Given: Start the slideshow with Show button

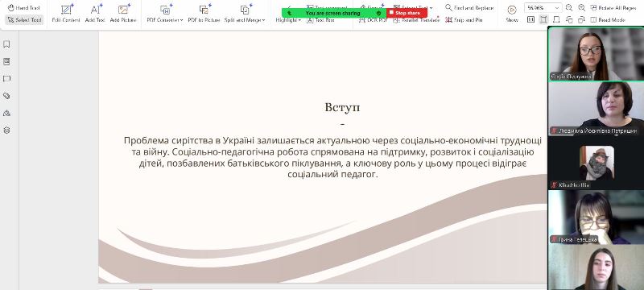Looking at the screenshot, I should (512, 13).
